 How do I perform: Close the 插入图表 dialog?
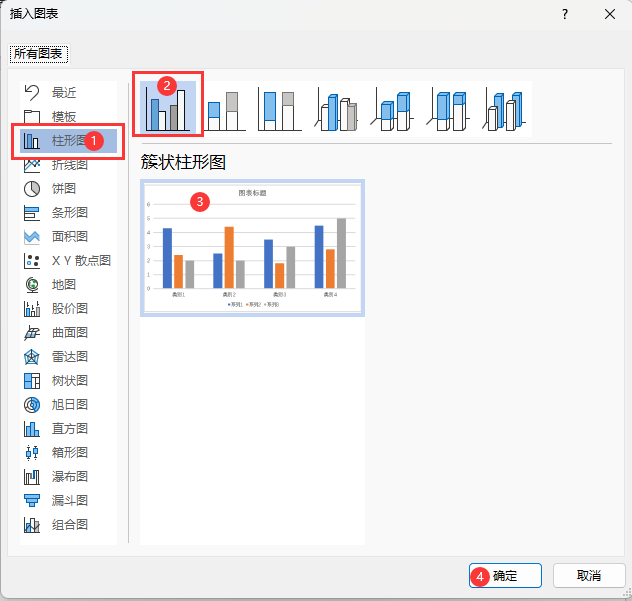point(610,15)
